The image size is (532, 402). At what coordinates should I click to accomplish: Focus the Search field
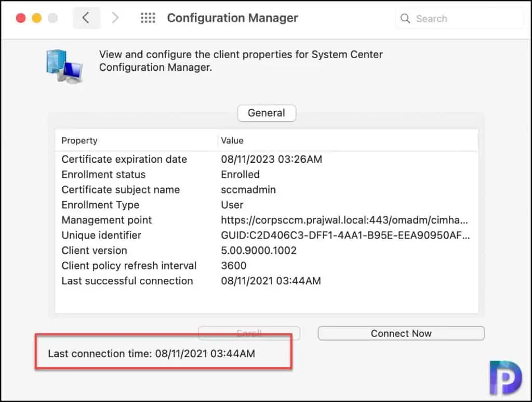[x=459, y=18]
